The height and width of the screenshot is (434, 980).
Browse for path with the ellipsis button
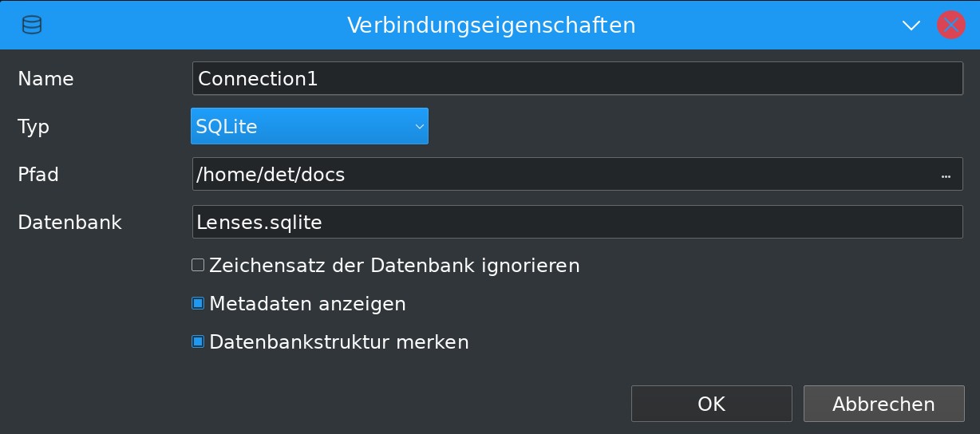(x=946, y=176)
